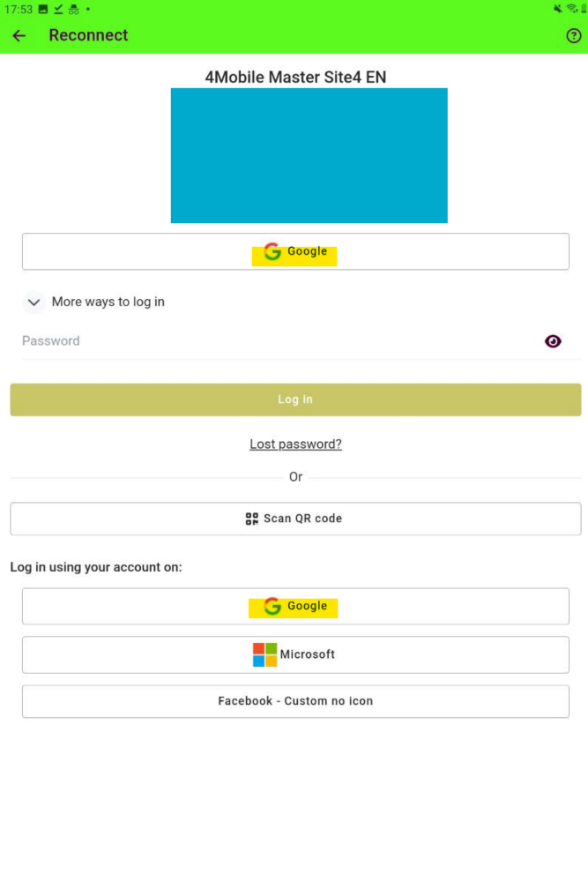This screenshot has width=588, height=874.
Task: Click the Google G logo in lower button
Action: 272,607
